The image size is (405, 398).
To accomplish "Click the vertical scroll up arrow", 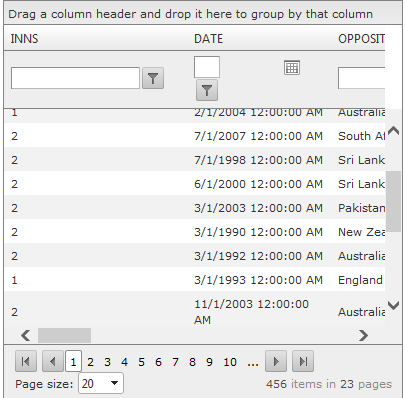I will pyautogui.click(x=394, y=130).
